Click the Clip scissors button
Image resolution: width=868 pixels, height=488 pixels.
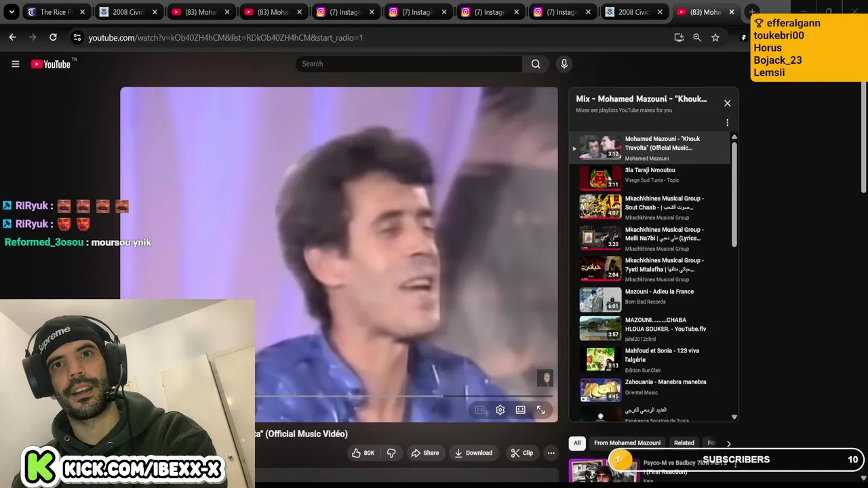(x=522, y=453)
